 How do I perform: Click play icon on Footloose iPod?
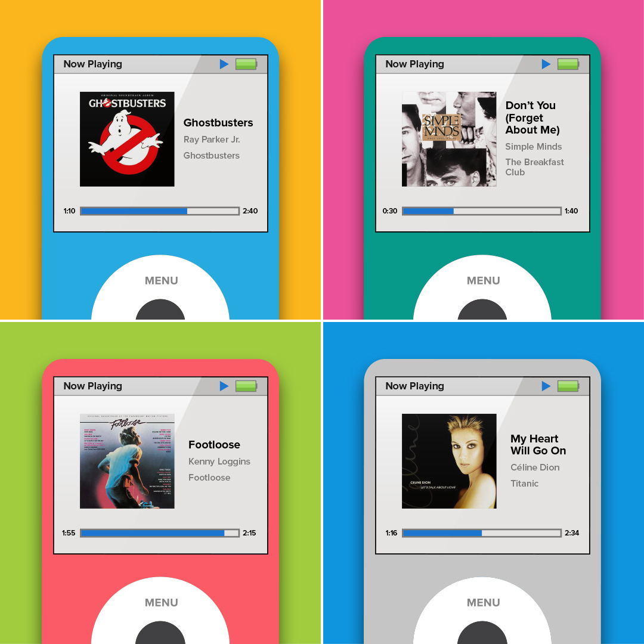(x=224, y=386)
